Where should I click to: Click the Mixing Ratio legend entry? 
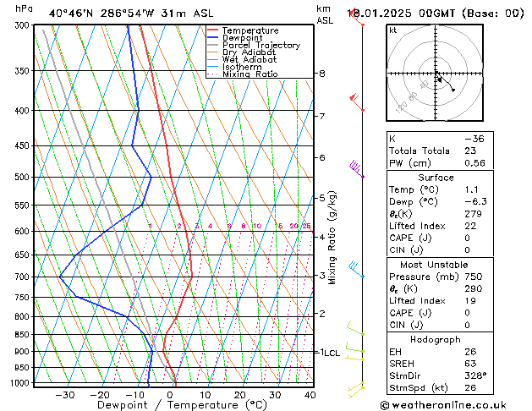(x=250, y=74)
